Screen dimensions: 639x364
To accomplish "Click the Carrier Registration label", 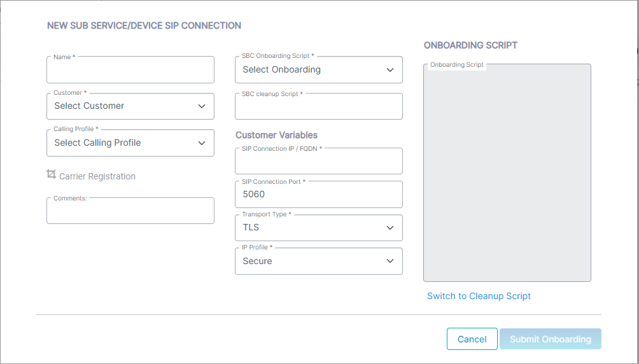I will coord(97,176).
